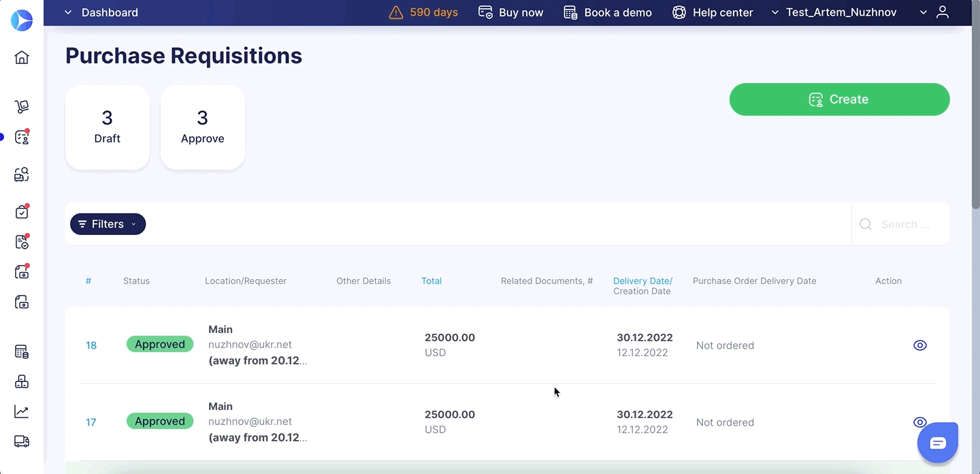The height and width of the screenshot is (474, 980).
Task: Open the Purchase Requisitions sidebar icon
Action: (x=22, y=137)
